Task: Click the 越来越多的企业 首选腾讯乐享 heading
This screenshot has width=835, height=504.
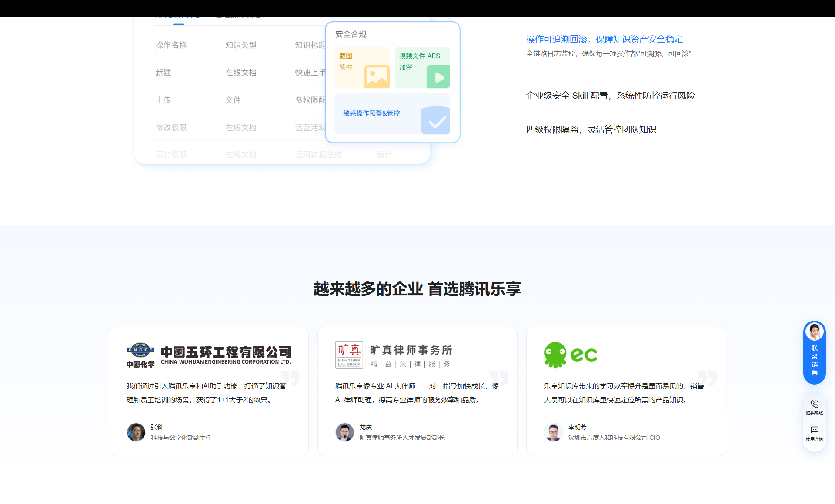Action: (417, 289)
